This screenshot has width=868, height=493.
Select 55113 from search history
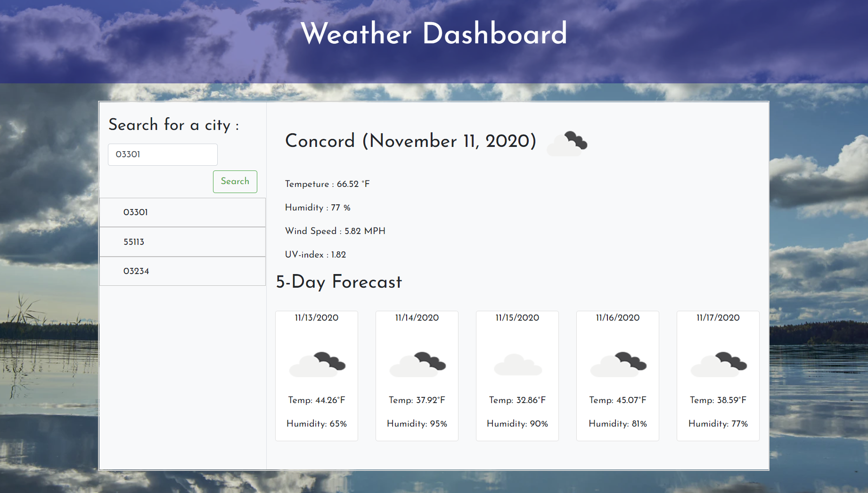pyautogui.click(x=182, y=242)
